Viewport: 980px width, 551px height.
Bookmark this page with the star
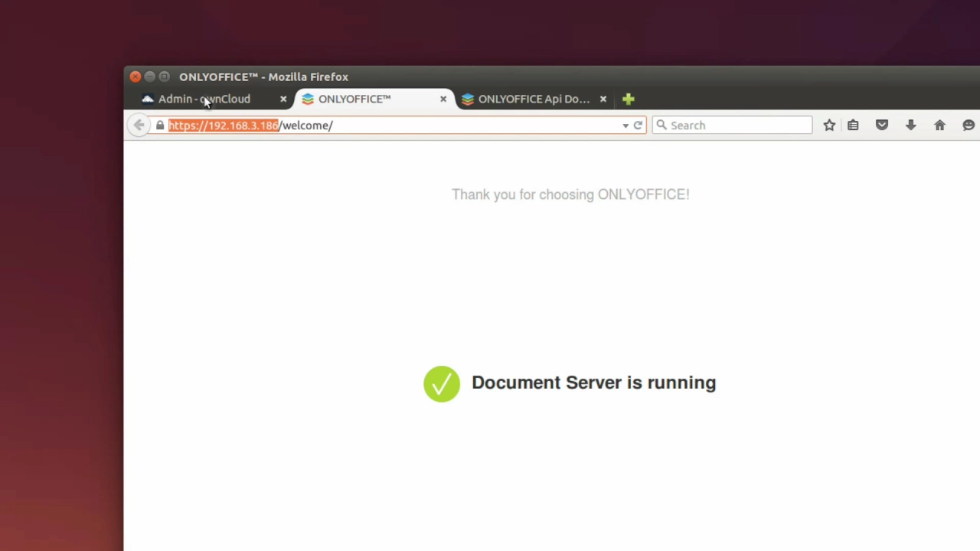pos(829,126)
